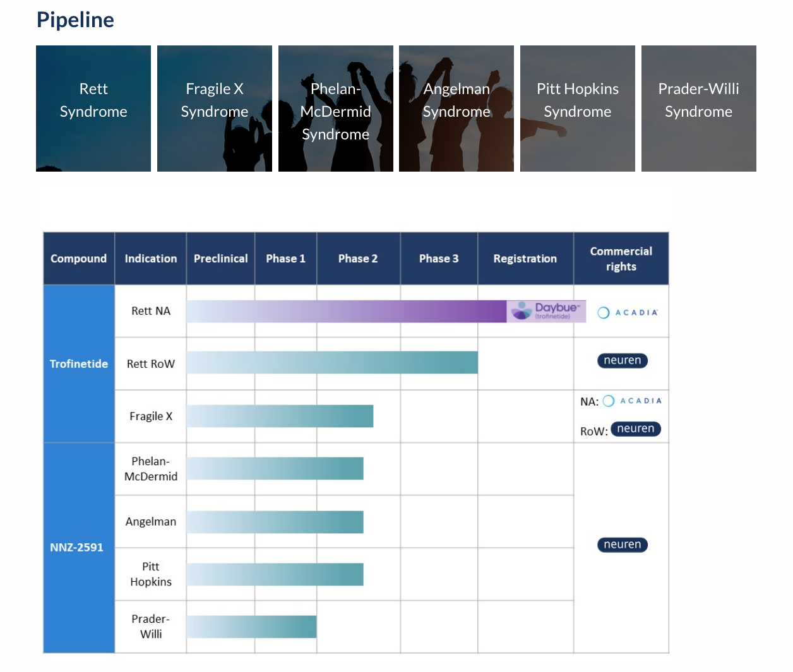Select the Fragile X Syndrome tile
The image size is (793, 672).
coord(215,109)
